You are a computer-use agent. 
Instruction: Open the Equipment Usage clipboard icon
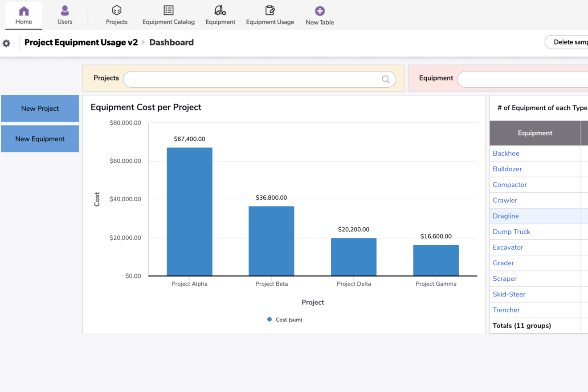270,11
